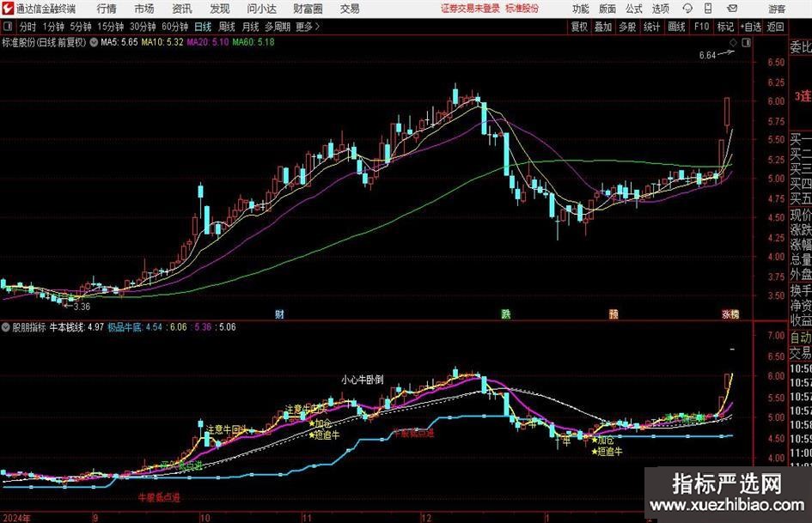Switch to 周线 weekly period tab
Viewport: 812px width, 523px height.
[x=227, y=27]
